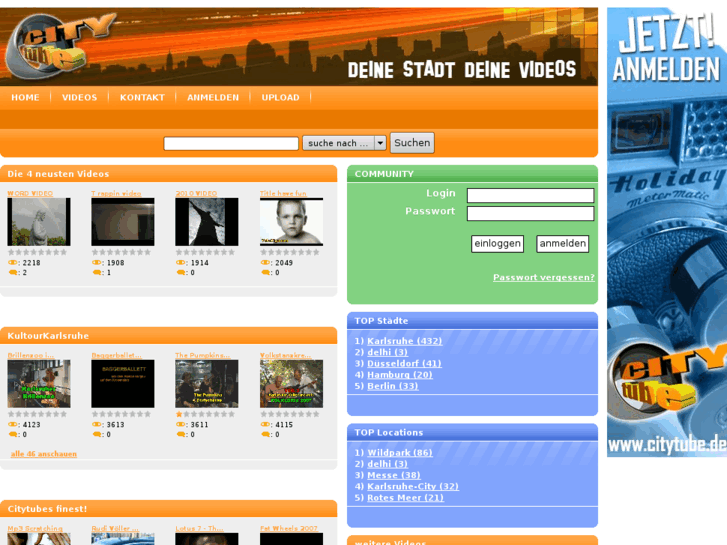Open the Wildpark (86) location link
The width and height of the screenshot is (727, 545).
pos(399,453)
